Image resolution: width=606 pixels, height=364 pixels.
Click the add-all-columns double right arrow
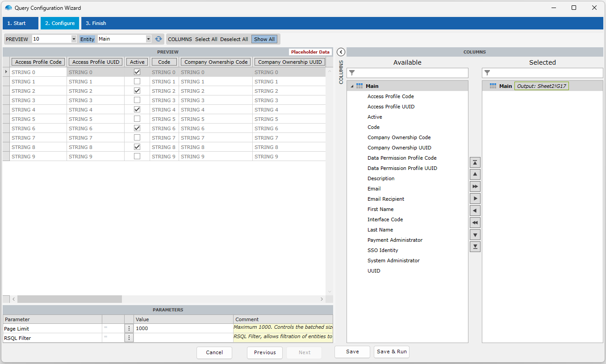click(475, 186)
